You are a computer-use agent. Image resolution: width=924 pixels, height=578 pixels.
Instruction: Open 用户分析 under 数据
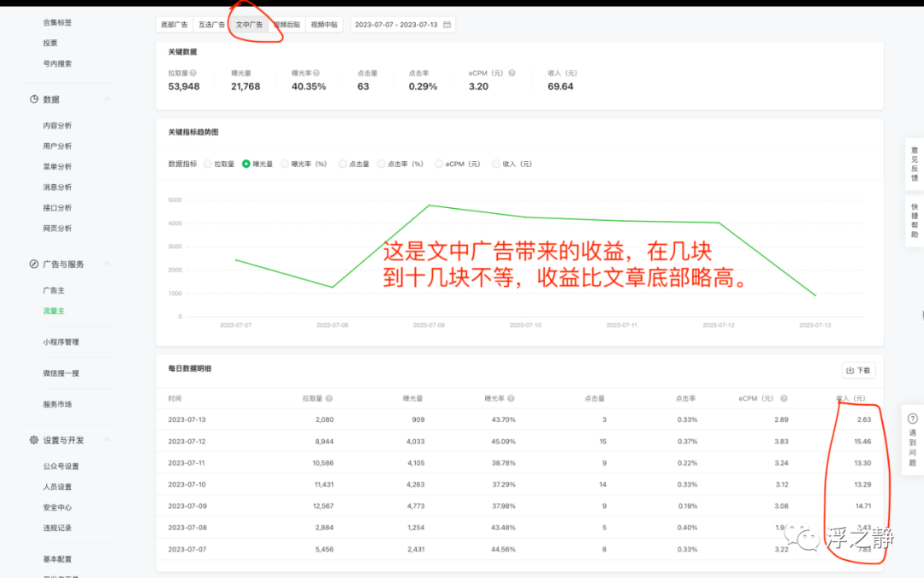[57, 146]
